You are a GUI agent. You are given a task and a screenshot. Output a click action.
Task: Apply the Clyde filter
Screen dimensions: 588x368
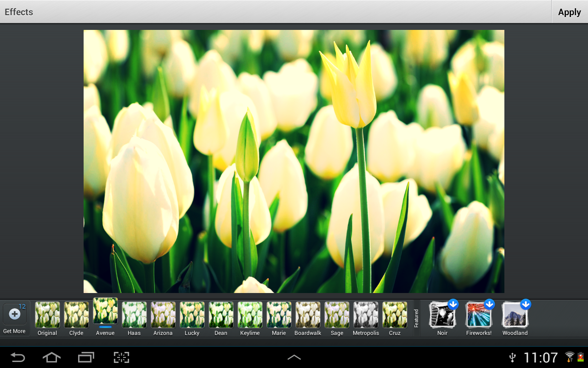pos(76,318)
